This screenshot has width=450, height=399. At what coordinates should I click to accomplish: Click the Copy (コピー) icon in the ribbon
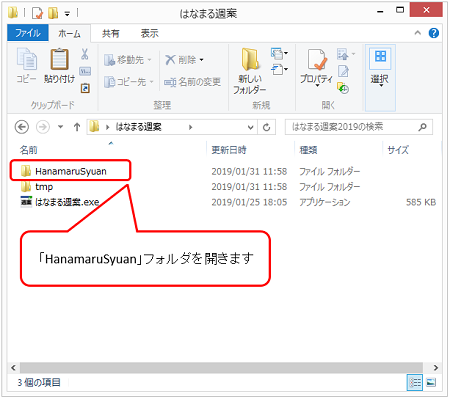pyautogui.click(x=27, y=59)
